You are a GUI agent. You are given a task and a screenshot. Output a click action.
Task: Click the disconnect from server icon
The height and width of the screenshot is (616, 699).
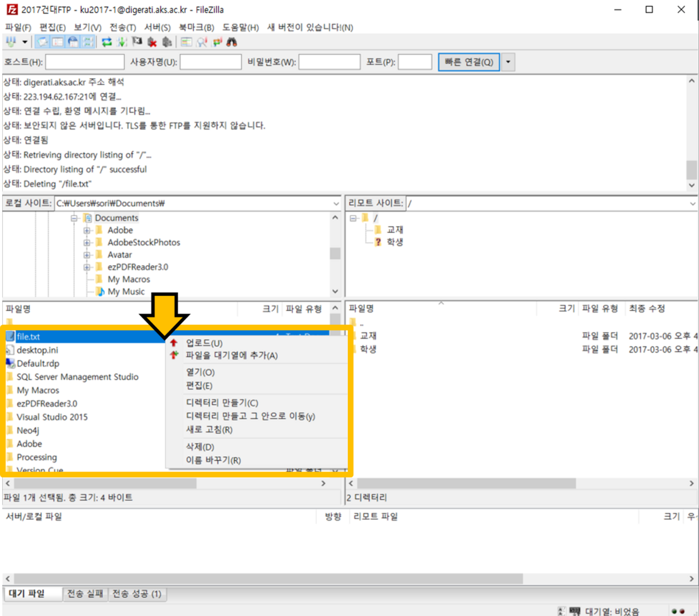[152, 42]
